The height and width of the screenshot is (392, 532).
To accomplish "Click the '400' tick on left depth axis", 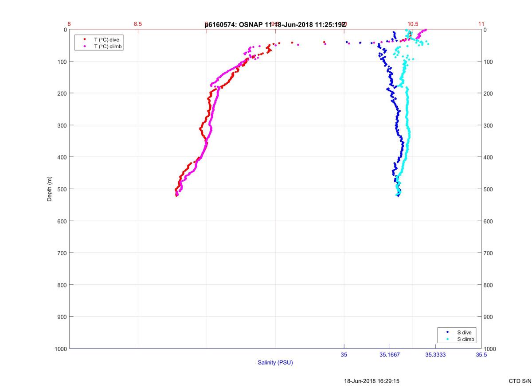I will [x=62, y=157].
